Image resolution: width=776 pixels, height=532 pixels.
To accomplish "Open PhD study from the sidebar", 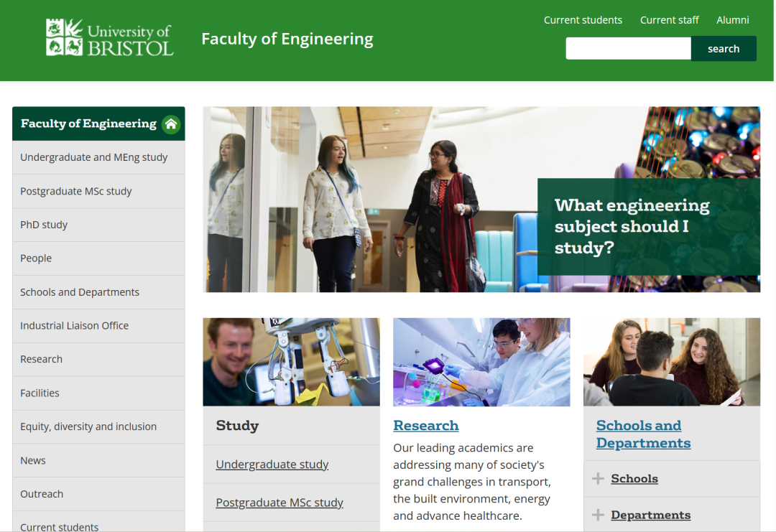I will coord(44,225).
